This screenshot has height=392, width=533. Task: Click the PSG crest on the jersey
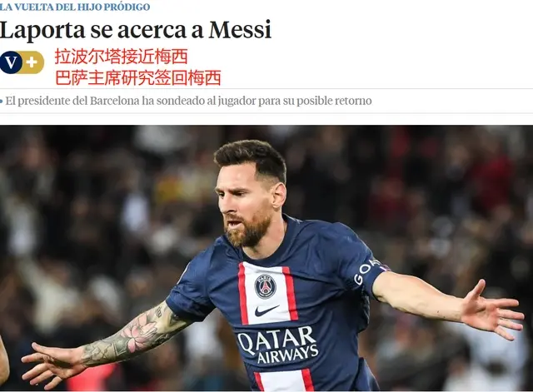[x=266, y=286]
